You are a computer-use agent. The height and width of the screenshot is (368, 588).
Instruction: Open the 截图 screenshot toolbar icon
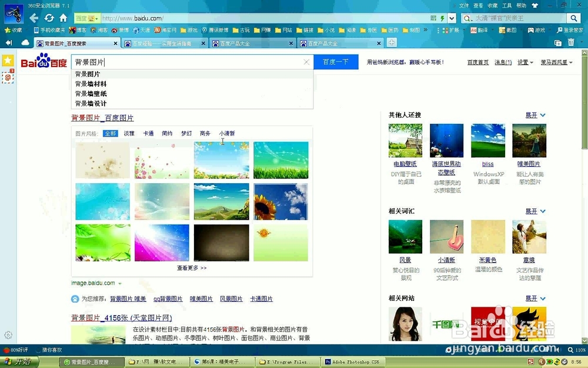508,30
